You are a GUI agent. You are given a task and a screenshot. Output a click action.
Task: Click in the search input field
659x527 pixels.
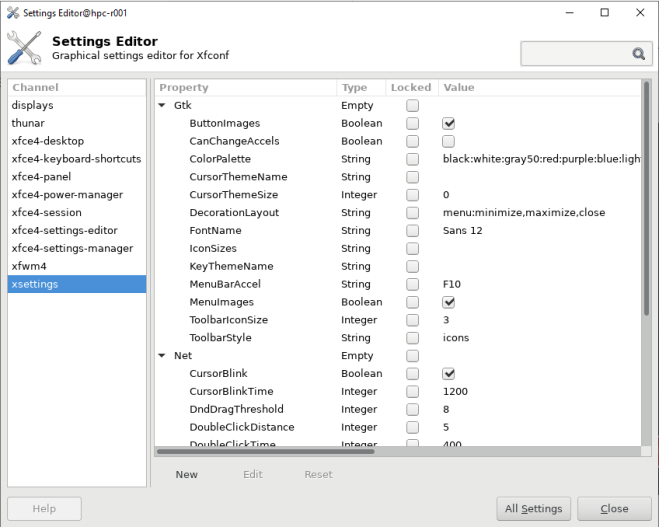pos(575,54)
